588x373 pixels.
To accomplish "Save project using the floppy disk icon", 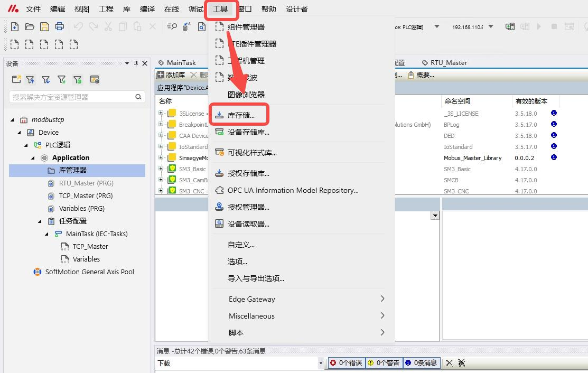I will click(x=44, y=26).
